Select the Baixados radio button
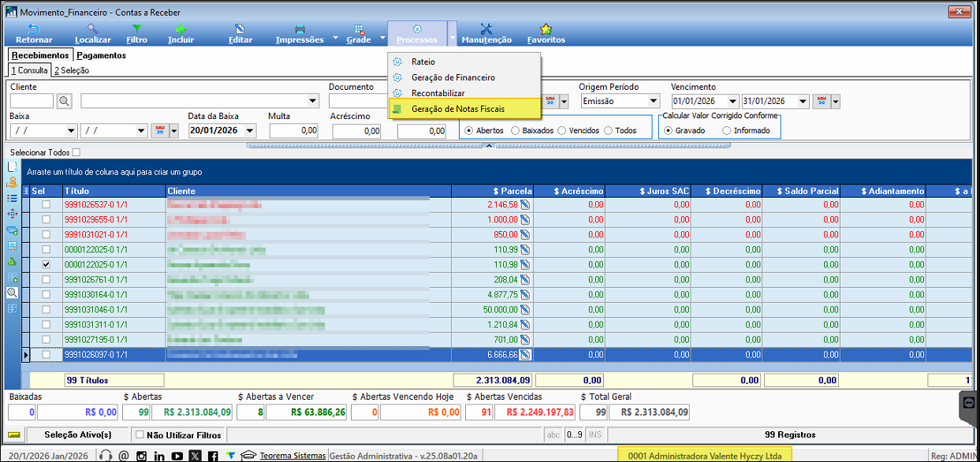 point(516,131)
